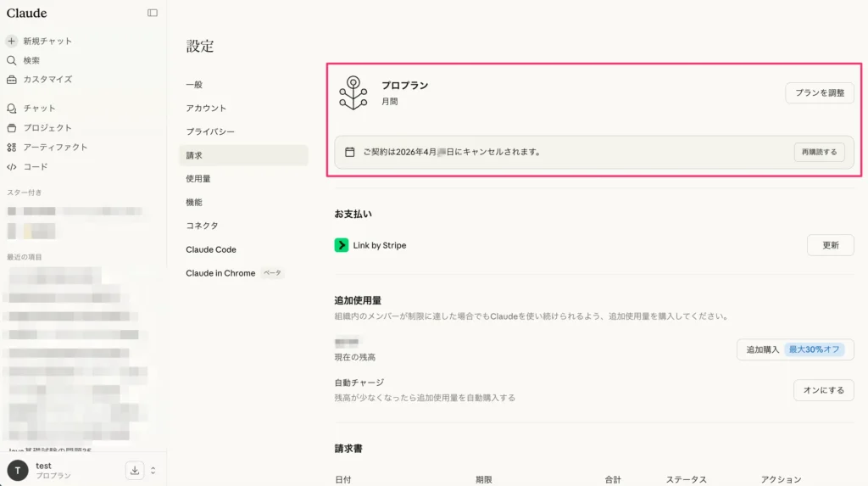Open the 機能 settings tab

[194, 202]
